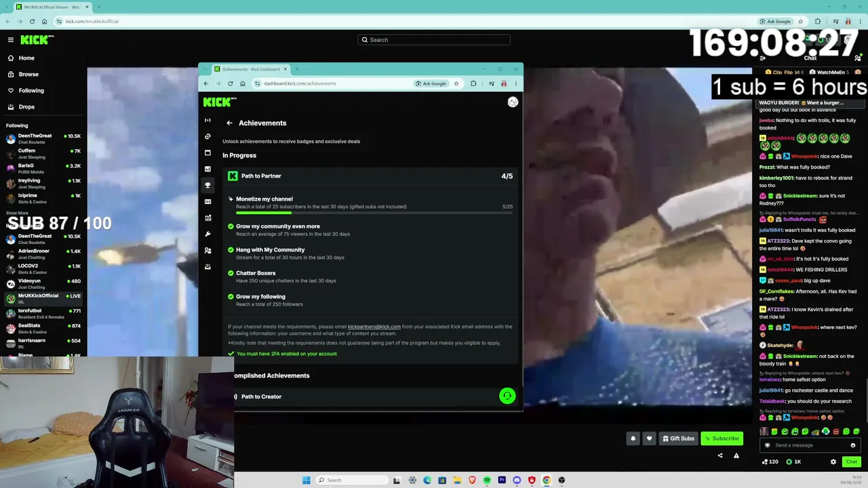Click Monetize my channel progress bar
This screenshot has width=868, height=488.
pyautogui.click(x=374, y=213)
